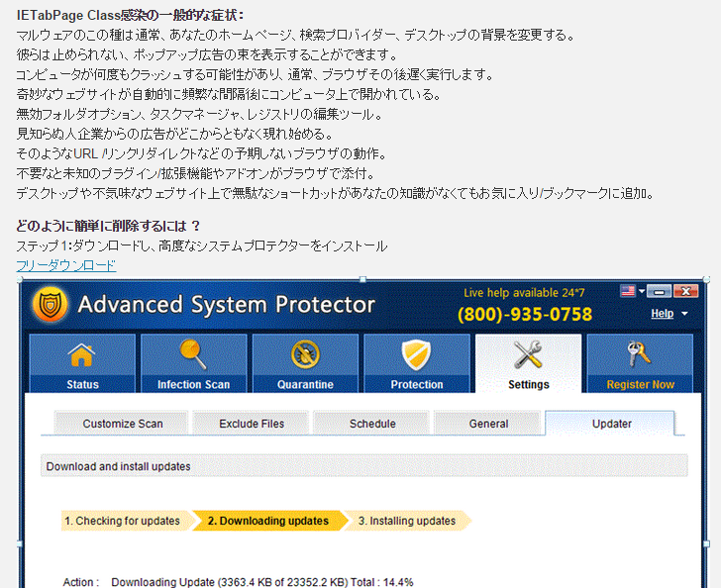Click the IETabPage Class heading text
The height and width of the screenshot is (588, 721).
click(130, 15)
